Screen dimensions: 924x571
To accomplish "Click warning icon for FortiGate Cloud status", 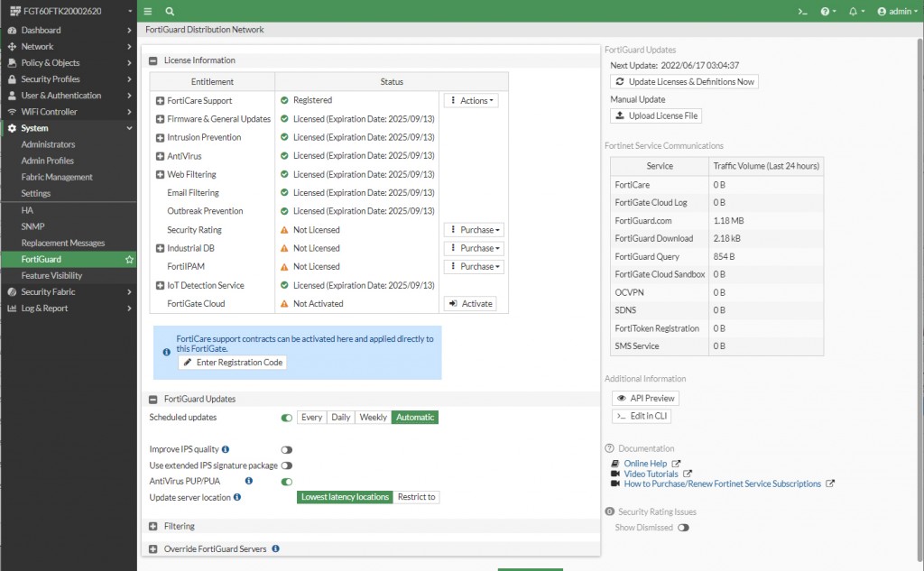I will click(x=284, y=303).
